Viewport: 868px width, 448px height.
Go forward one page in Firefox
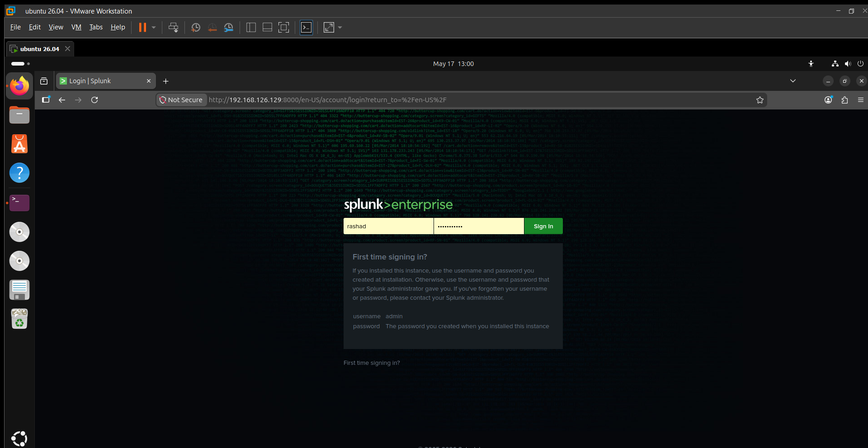(x=78, y=100)
